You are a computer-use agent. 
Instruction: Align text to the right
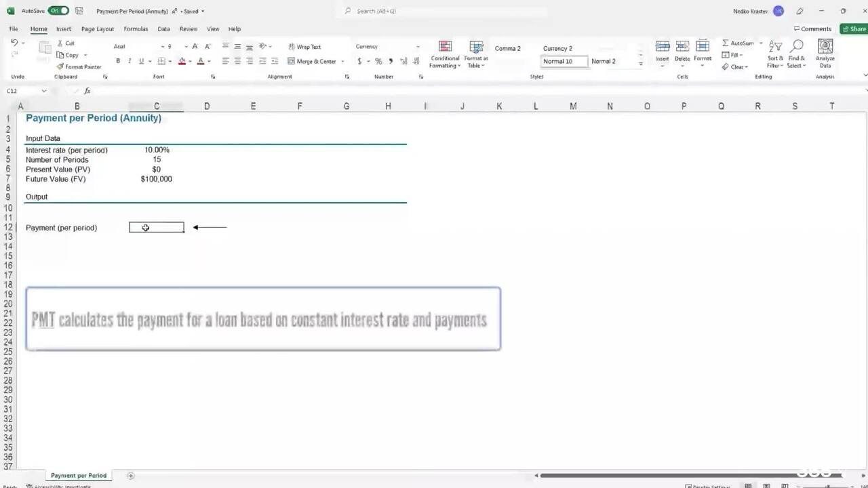tap(250, 61)
